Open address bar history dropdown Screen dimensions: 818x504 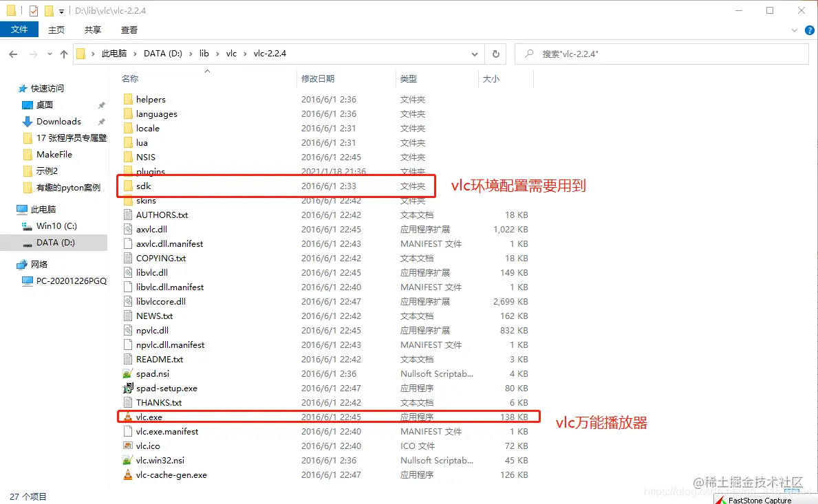coord(474,54)
